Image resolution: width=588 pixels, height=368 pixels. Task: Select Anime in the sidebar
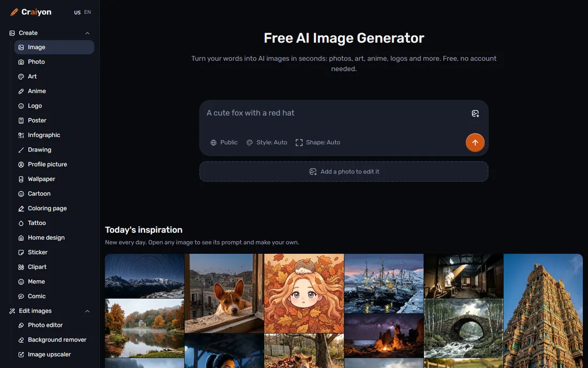click(x=54, y=91)
